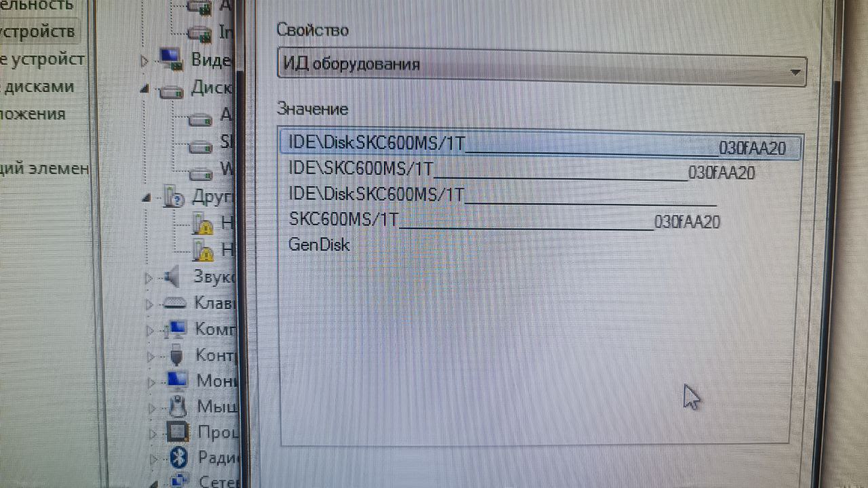Click the Bluetooth icon beside 'Ради'
Screen dimensions: 868x488
tap(178, 458)
